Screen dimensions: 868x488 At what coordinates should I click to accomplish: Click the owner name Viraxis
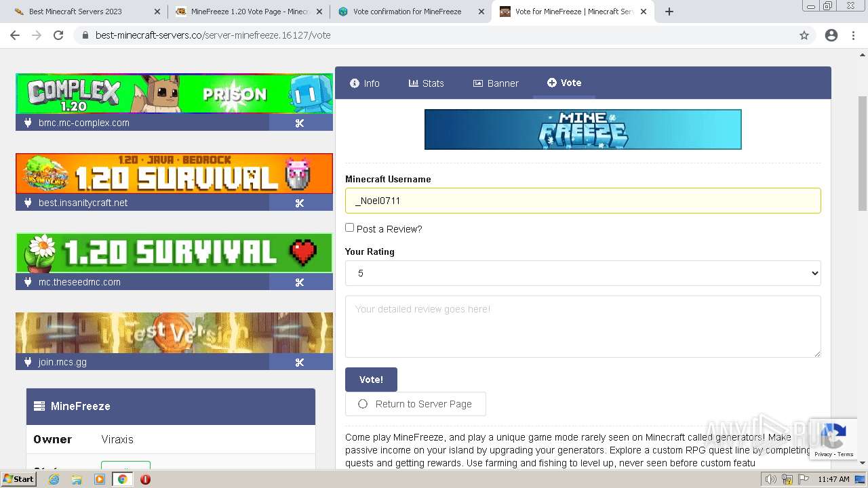click(x=117, y=439)
